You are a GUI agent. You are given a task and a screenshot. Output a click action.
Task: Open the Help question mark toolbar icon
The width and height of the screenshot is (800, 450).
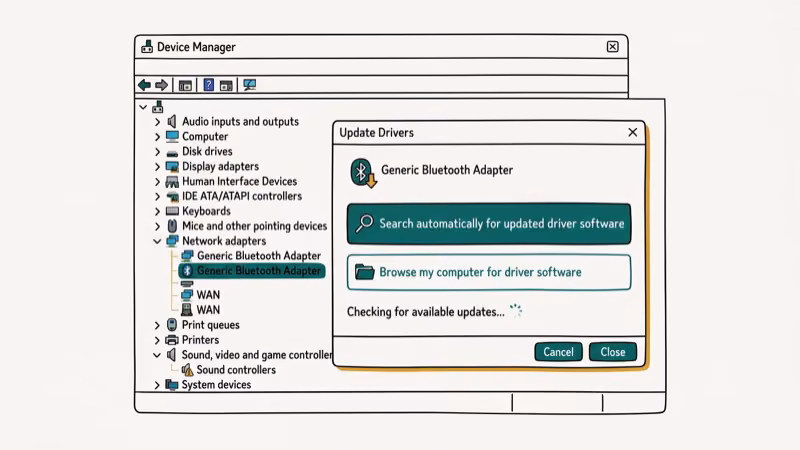209,85
